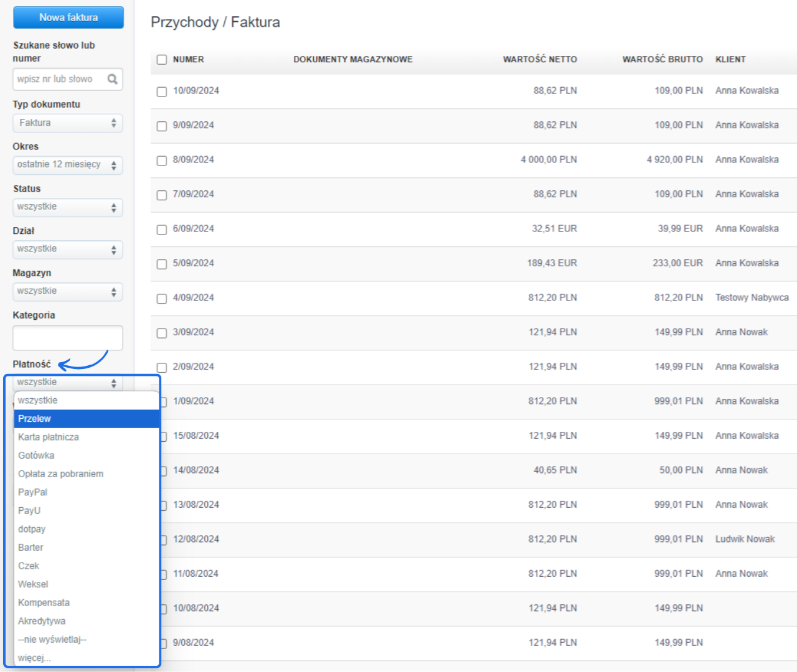Click the search magnifier icon

tap(112, 79)
